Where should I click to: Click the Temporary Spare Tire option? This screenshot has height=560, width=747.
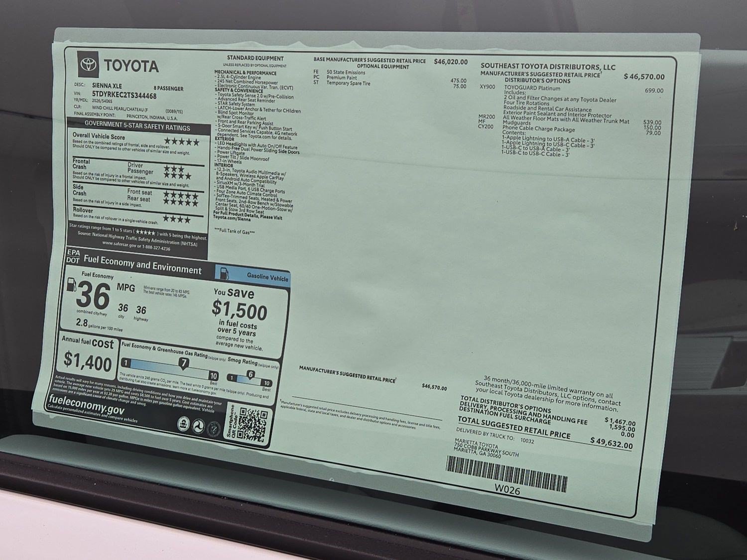pyautogui.click(x=348, y=83)
